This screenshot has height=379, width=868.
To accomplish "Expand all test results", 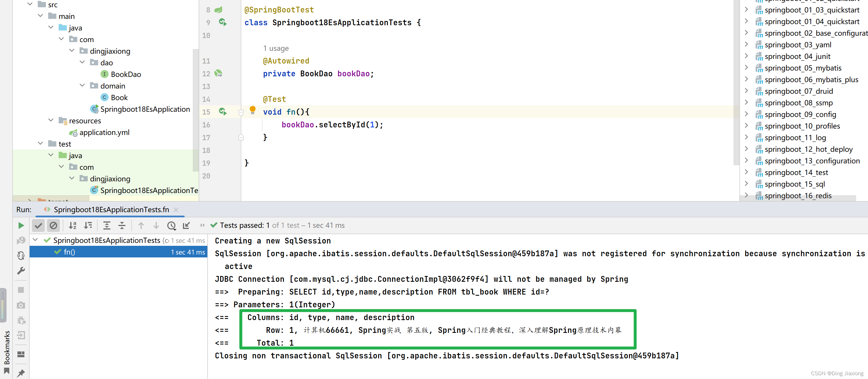I will coord(107,225).
